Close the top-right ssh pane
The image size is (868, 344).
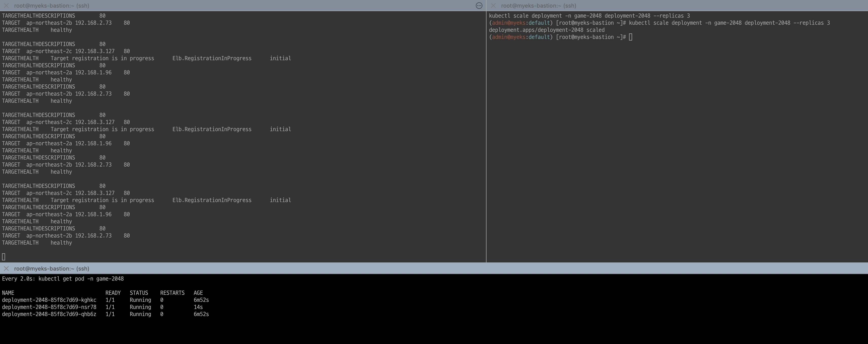pos(493,6)
